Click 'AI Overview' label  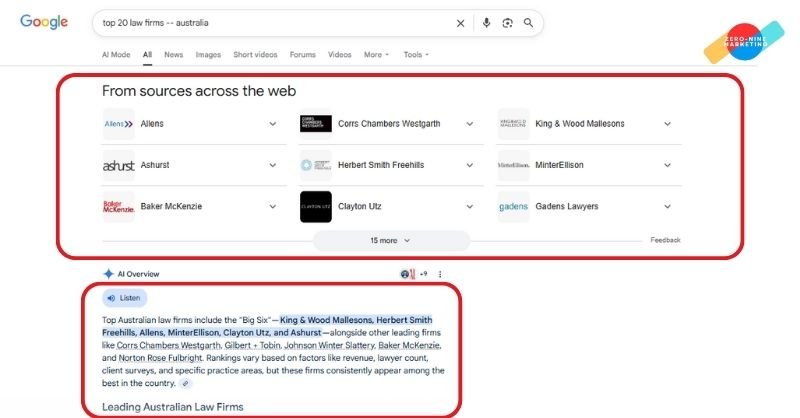tap(138, 274)
